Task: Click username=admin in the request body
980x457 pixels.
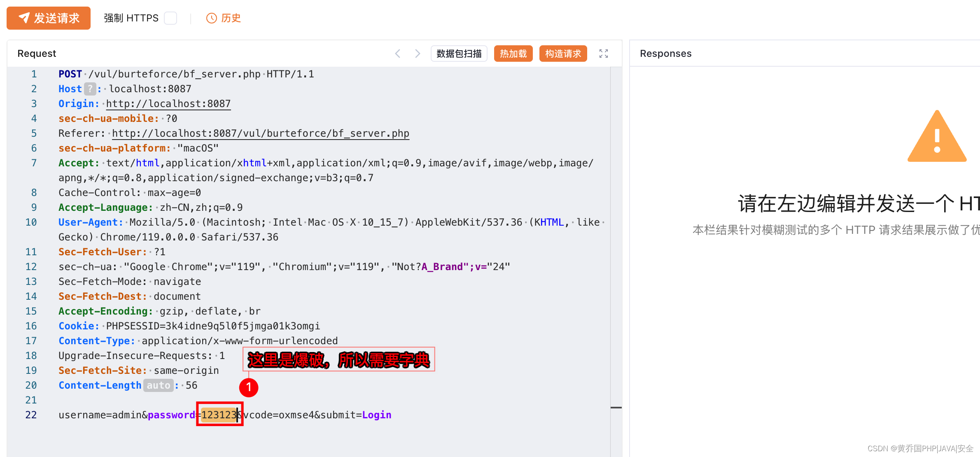Action: 100,415
